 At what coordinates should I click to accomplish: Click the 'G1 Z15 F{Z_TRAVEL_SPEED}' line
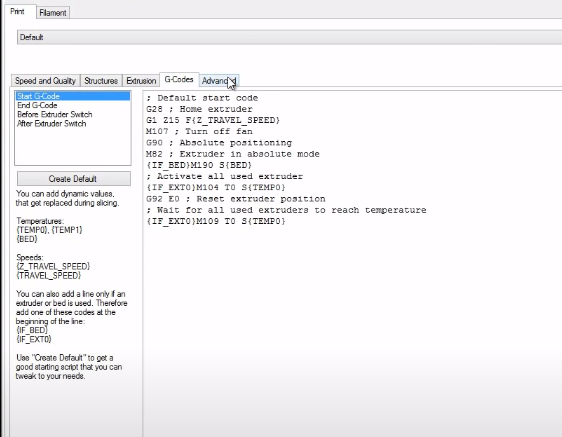[x=213, y=120]
